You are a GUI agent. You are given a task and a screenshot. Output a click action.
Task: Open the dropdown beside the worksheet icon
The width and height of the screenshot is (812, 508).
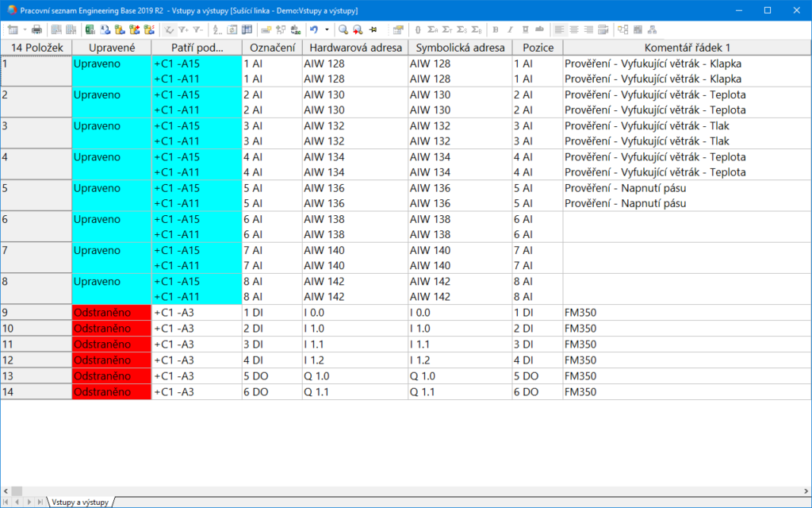pyautogui.click(x=25, y=29)
